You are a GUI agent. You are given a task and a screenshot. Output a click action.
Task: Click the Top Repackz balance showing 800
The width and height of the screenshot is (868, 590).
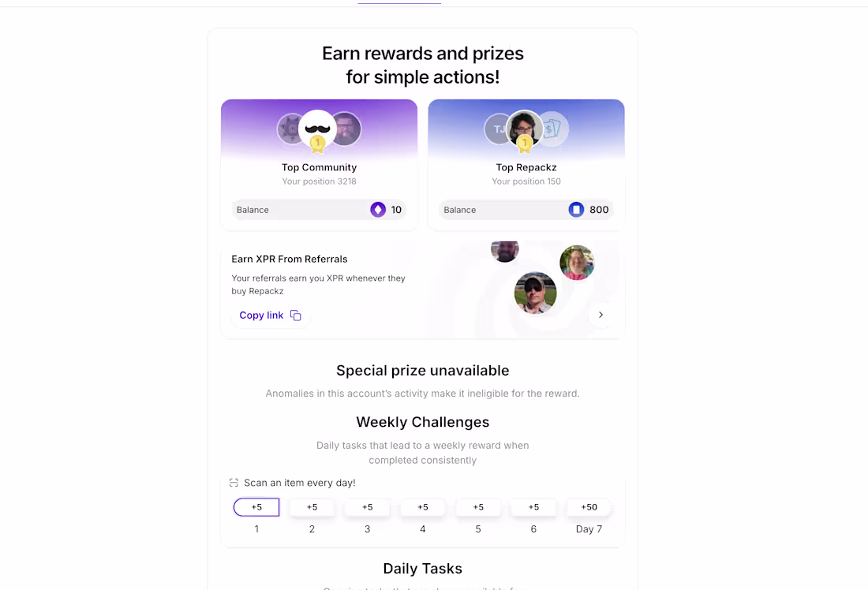526,210
